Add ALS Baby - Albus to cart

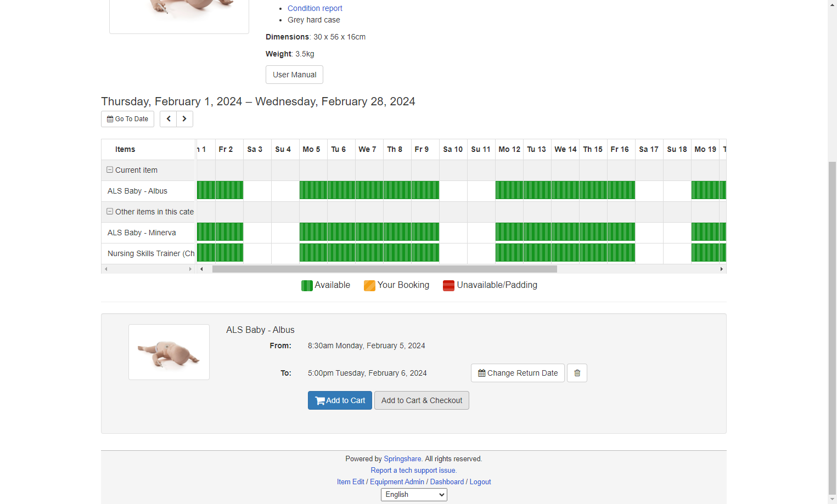tap(340, 400)
